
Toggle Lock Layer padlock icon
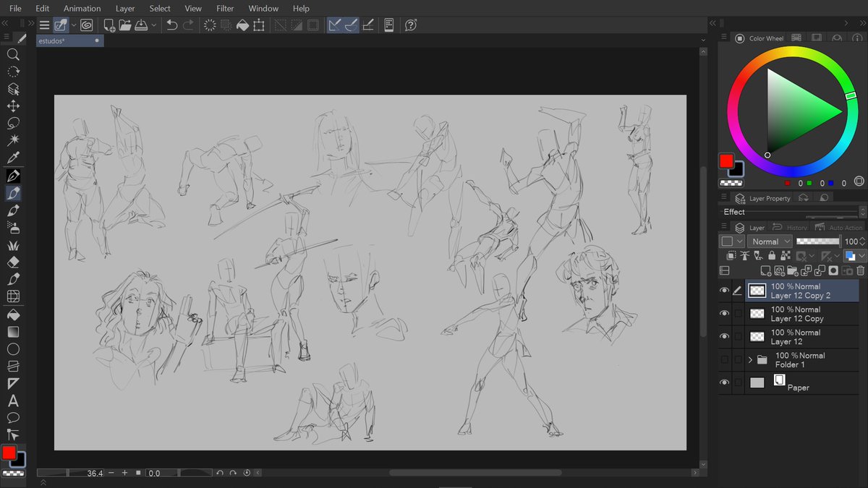pyautogui.click(x=772, y=255)
